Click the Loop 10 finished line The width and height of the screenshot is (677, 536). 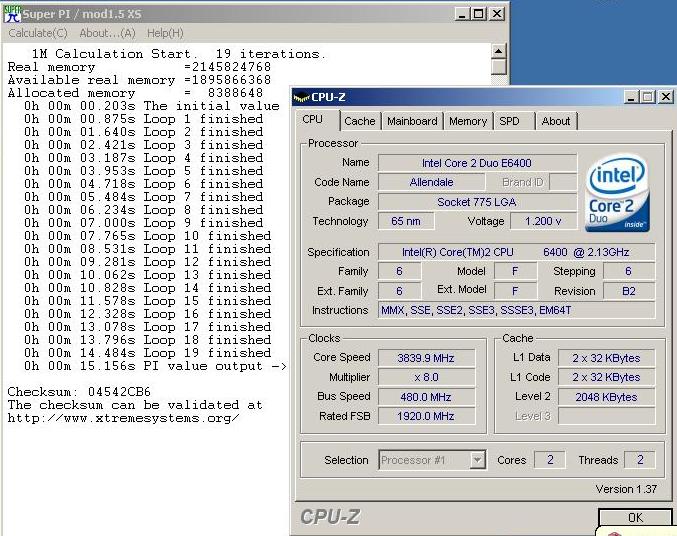(x=148, y=236)
